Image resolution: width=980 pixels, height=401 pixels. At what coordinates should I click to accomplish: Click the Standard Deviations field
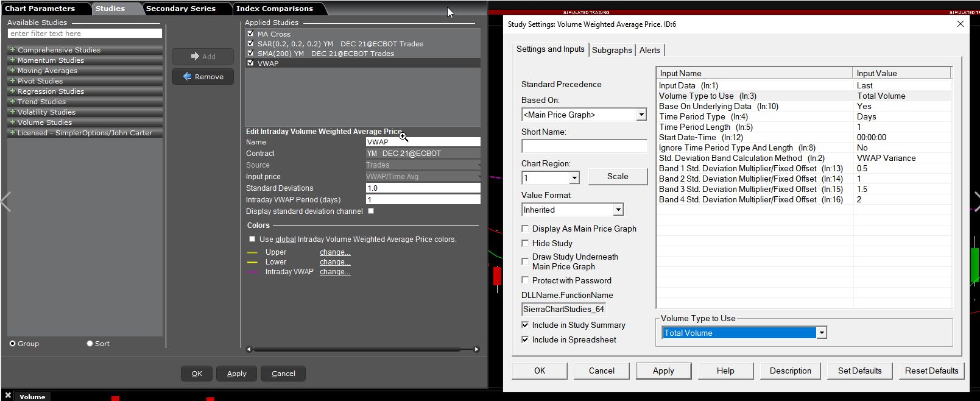pos(423,188)
